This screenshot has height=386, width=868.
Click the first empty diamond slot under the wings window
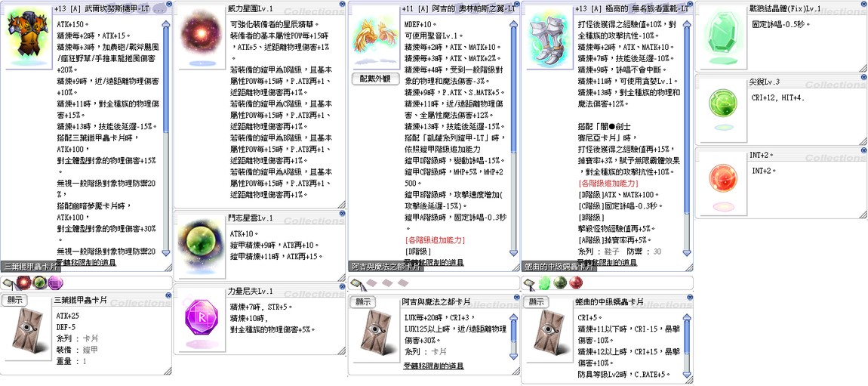coord(371,283)
